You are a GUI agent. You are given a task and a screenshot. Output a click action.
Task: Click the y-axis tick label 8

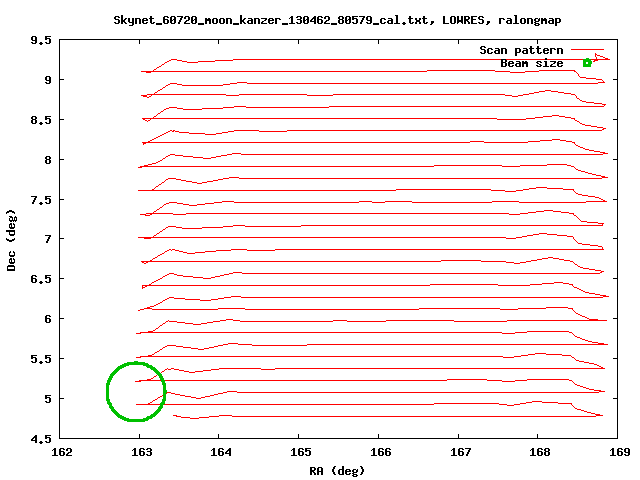(48, 160)
